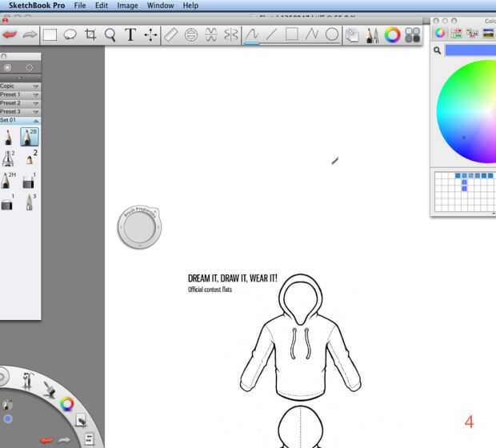496x448 pixels.
Task: Click the lagoon gray redo arrow
Action: 64,440
